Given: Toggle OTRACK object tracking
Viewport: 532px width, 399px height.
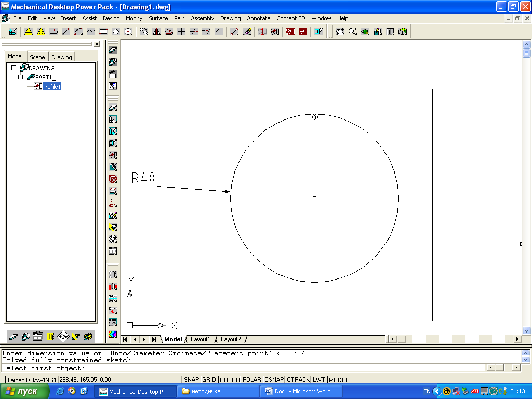Looking at the screenshot, I should click(x=298, y=380).
